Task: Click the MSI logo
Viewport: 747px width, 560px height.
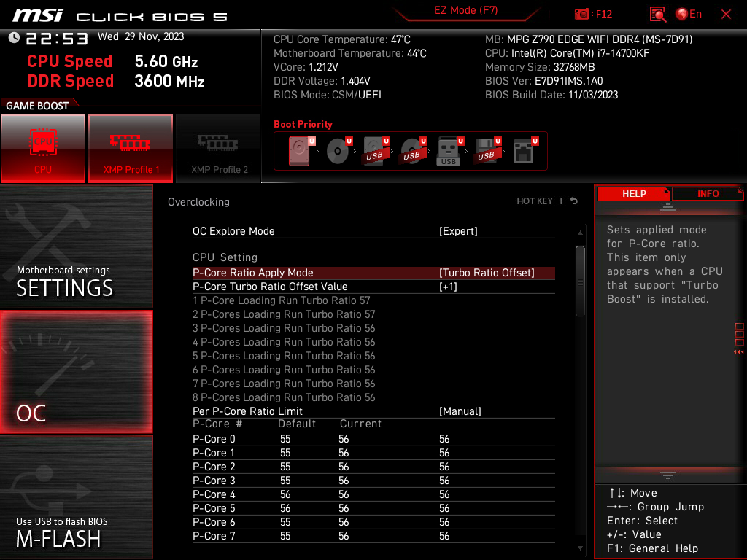Action: click(38, 15)
